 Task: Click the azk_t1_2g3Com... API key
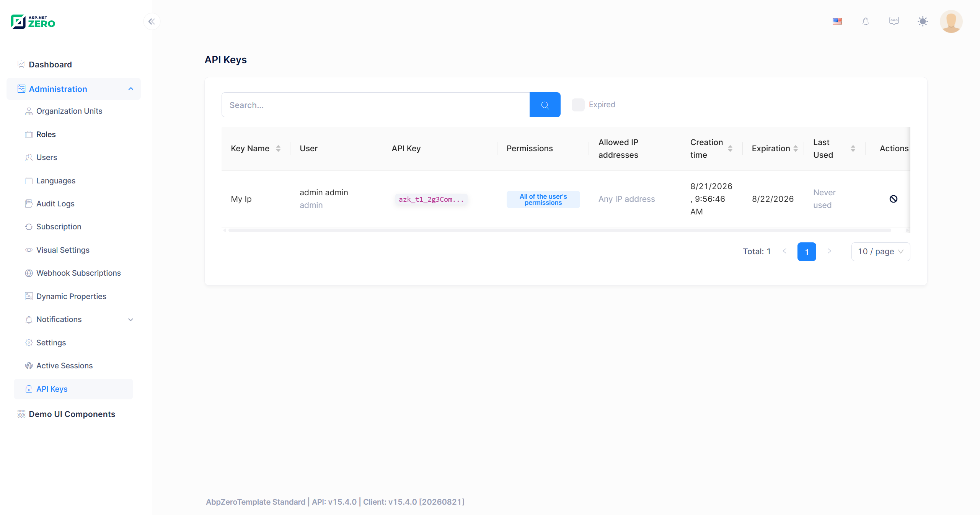click(431, 199)
